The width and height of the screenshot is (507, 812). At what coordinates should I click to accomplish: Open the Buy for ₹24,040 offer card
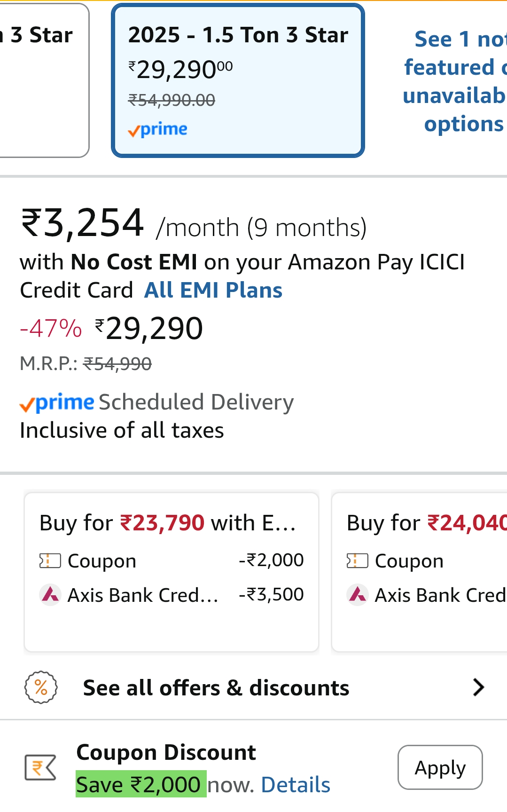pos(419,572)
